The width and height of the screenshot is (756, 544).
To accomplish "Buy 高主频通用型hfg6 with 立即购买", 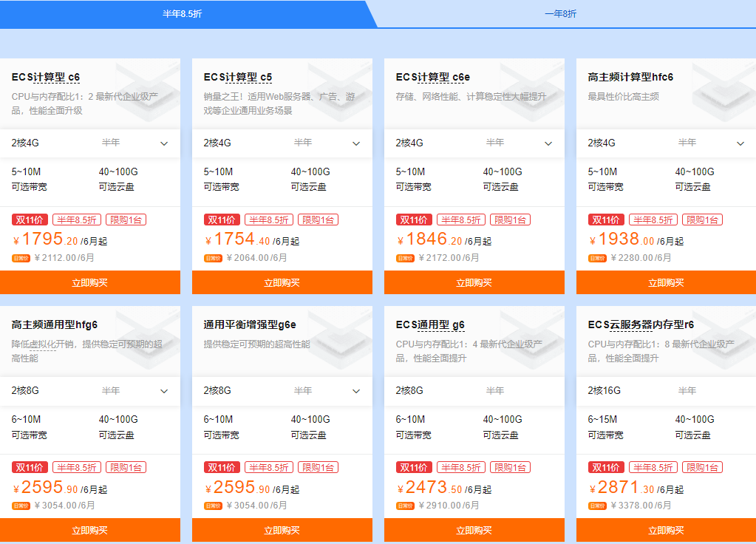I will tap(90, 531).
